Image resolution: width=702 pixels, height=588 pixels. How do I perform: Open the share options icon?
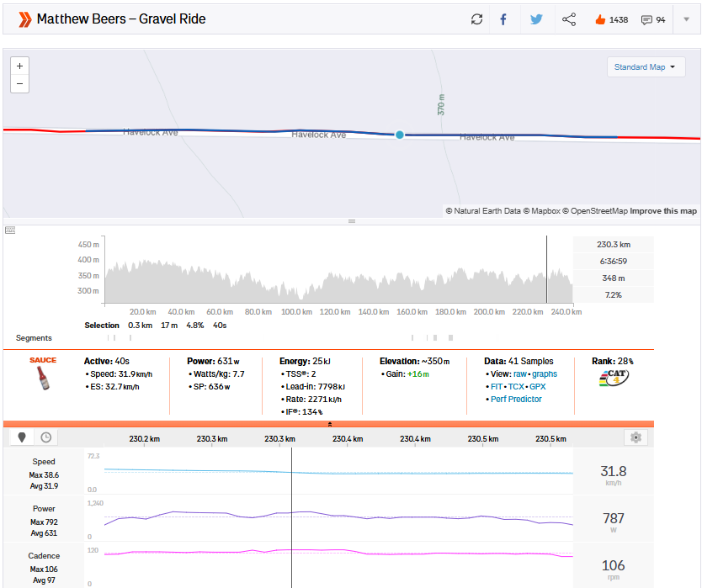tap(569, 19)
